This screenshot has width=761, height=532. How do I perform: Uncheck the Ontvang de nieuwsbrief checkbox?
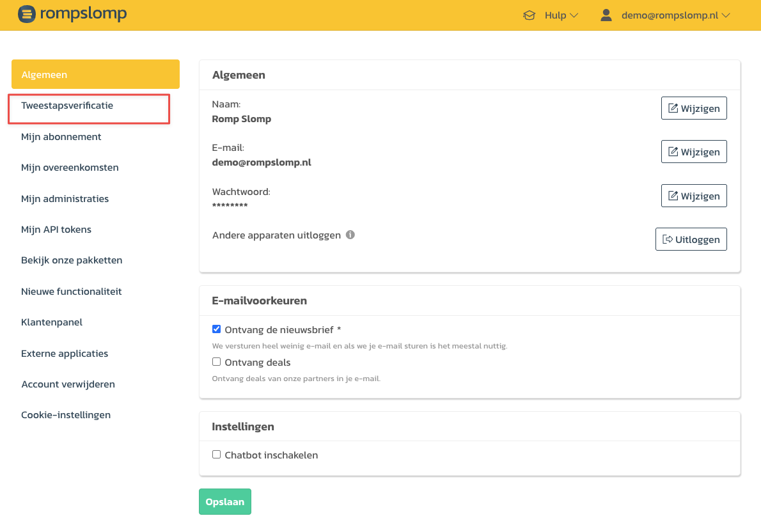216,329
